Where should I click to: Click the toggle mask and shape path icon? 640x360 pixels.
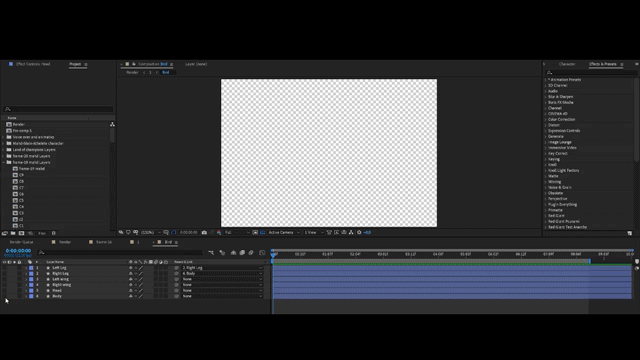(173, 232)
